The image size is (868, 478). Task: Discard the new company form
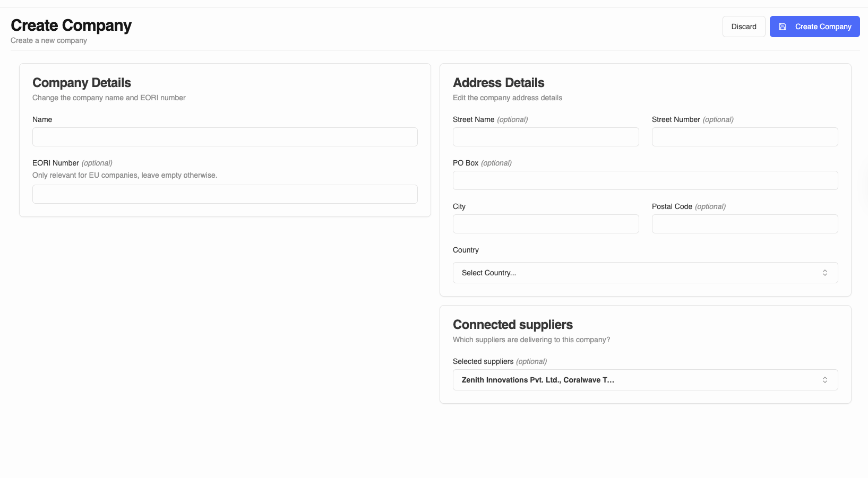point(743,27)
